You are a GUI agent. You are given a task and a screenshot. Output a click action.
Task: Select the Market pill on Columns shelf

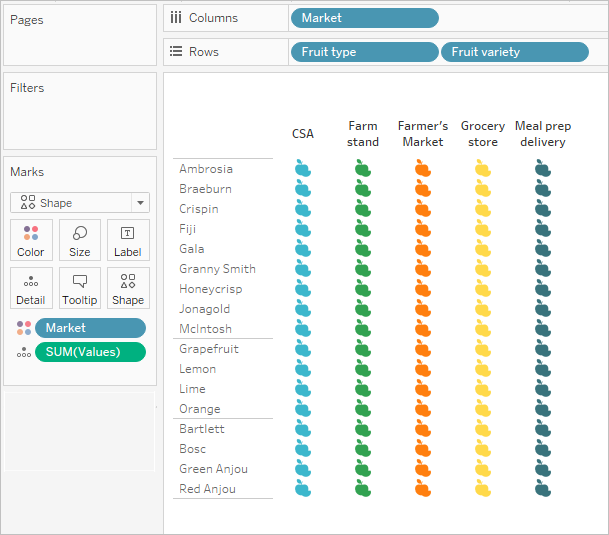(365, 18)
